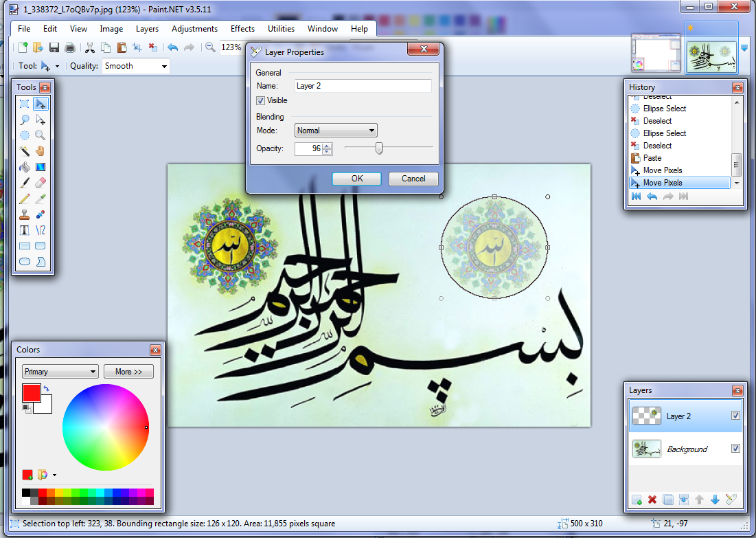
Task: Click the primary red color swatch
Action: point(32,393)
